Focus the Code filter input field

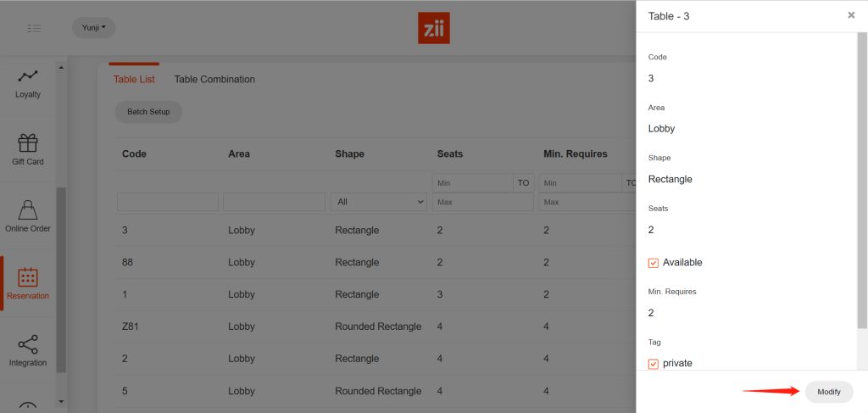click(168, 202)
